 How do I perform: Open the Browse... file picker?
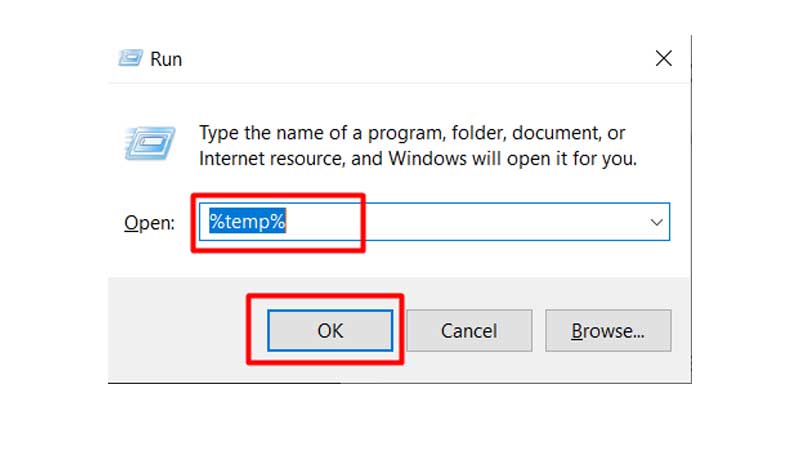[x=607, y=330]
